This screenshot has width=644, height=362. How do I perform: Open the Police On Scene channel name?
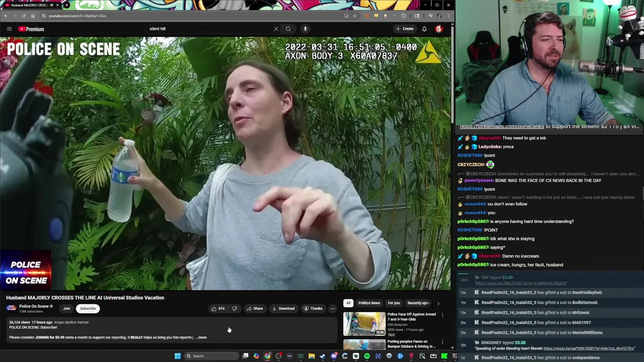34,306
